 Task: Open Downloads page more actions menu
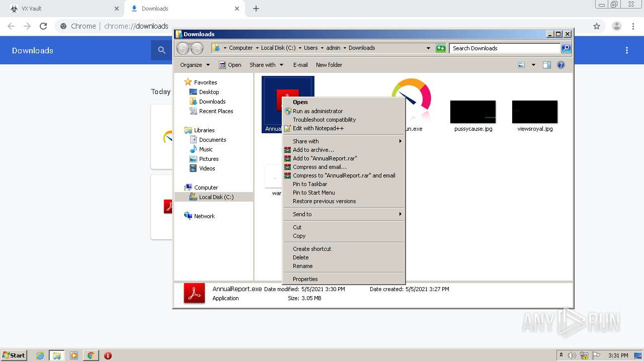(627, 50)
